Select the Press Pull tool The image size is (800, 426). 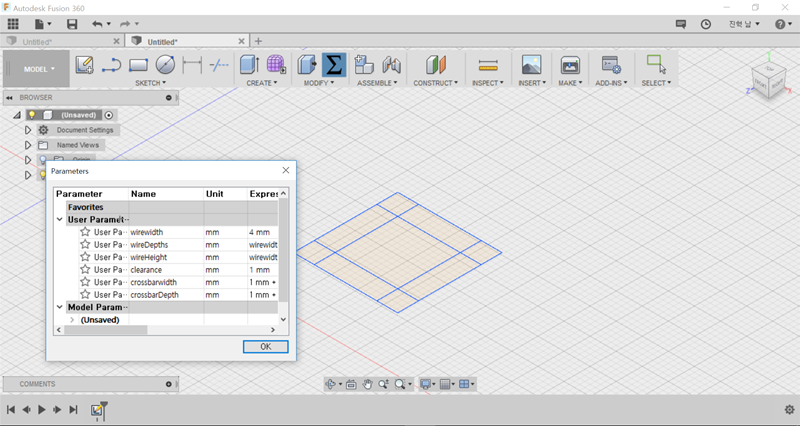307,65
